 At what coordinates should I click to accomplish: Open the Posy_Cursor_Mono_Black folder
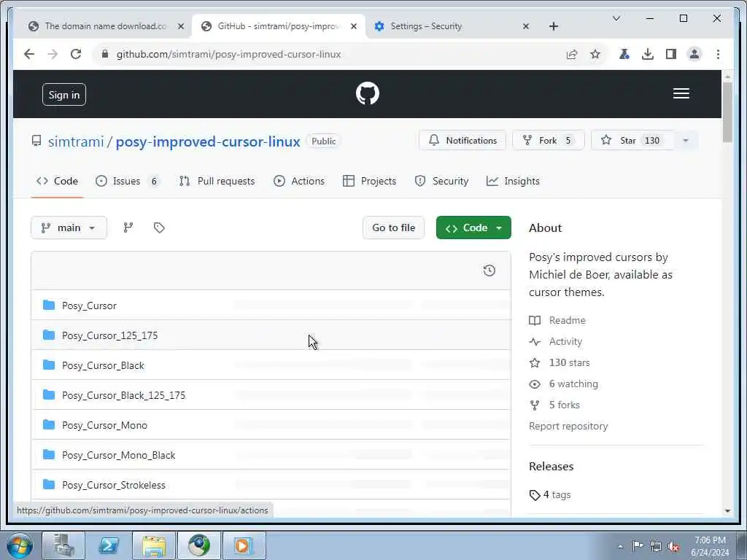click(x=119, y=455)
